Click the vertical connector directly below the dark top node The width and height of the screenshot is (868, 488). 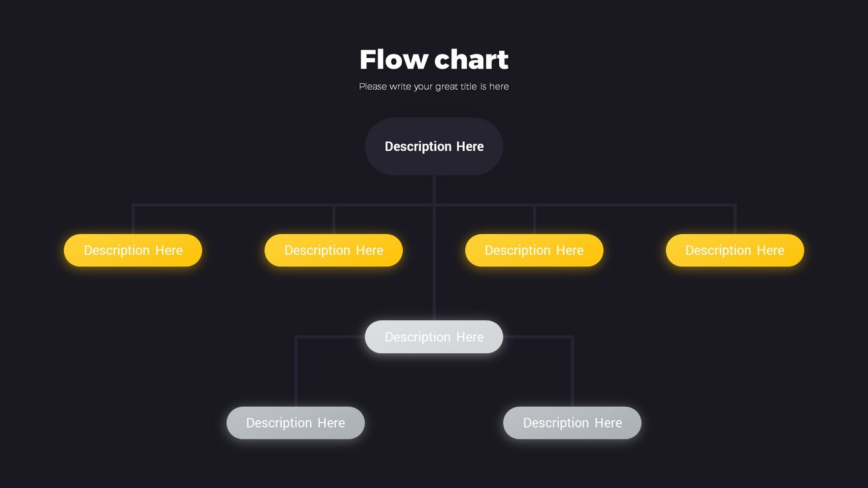pyautogui.click(x=434, y=189)
